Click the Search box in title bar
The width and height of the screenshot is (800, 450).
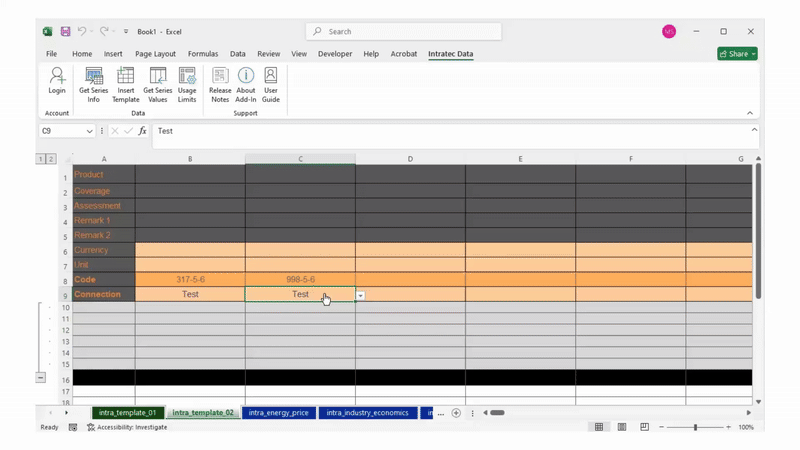click(x=404, y=32)
